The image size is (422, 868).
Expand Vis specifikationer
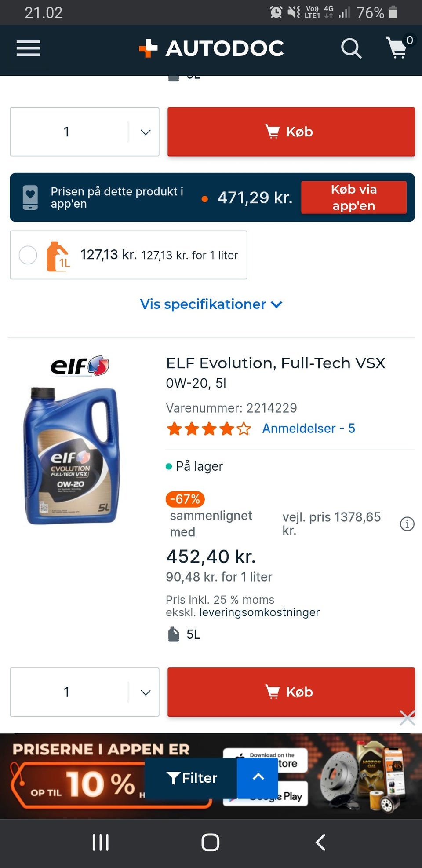(211, 304)
